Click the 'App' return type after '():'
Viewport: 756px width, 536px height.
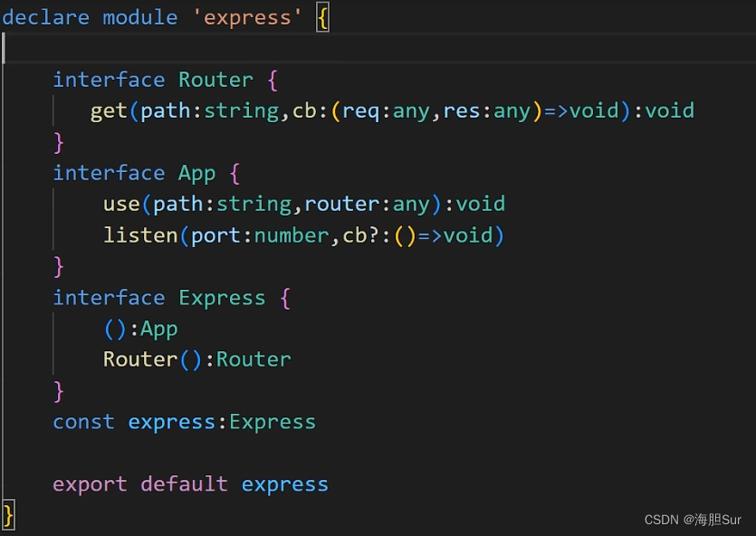[x=159, y=330]
